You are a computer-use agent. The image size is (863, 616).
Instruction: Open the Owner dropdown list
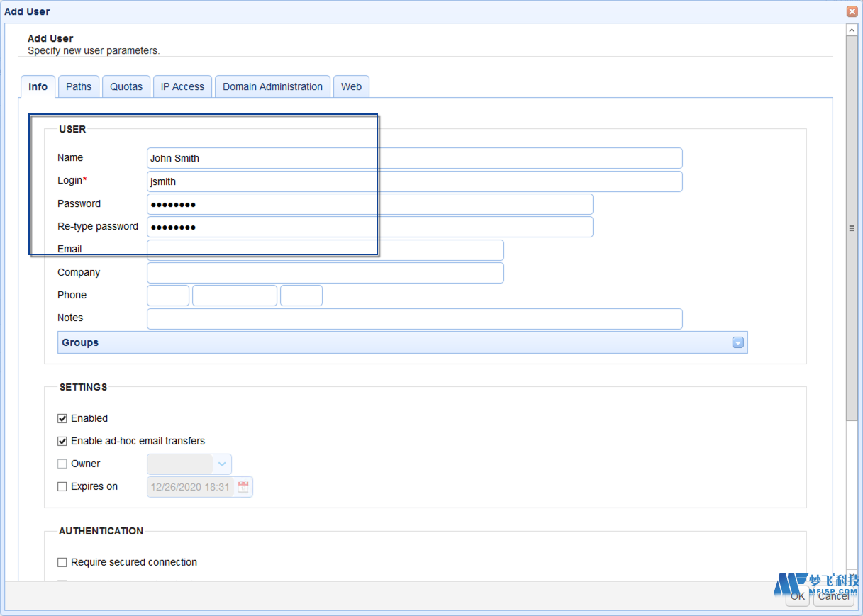223,464
